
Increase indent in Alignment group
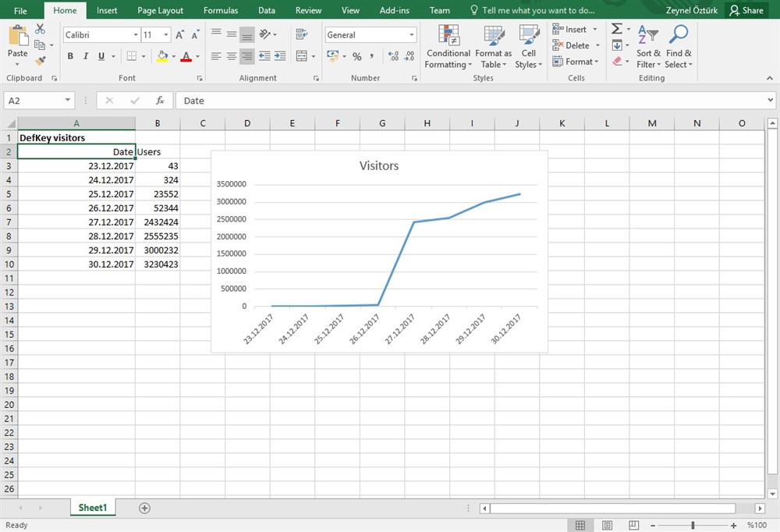pyautogui.click(x=281, y=56)
